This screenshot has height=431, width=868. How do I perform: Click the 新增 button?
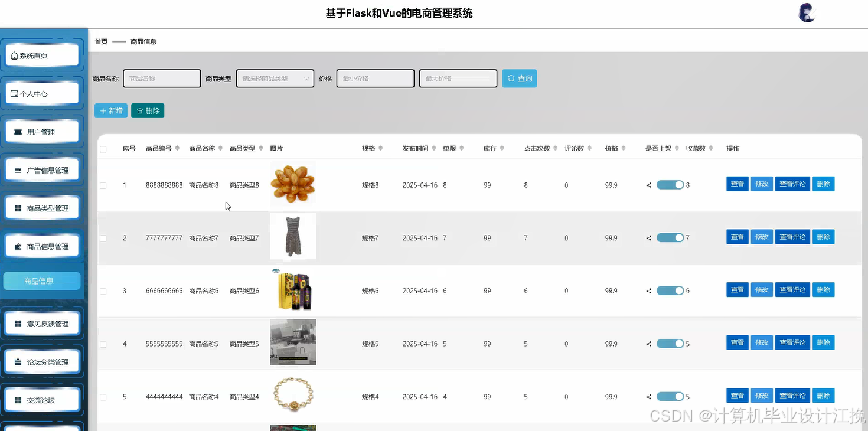111,110
